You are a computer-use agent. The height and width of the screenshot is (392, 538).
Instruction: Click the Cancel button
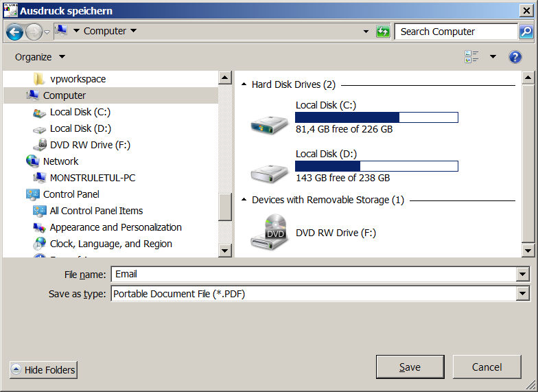(x=487, y=367)
